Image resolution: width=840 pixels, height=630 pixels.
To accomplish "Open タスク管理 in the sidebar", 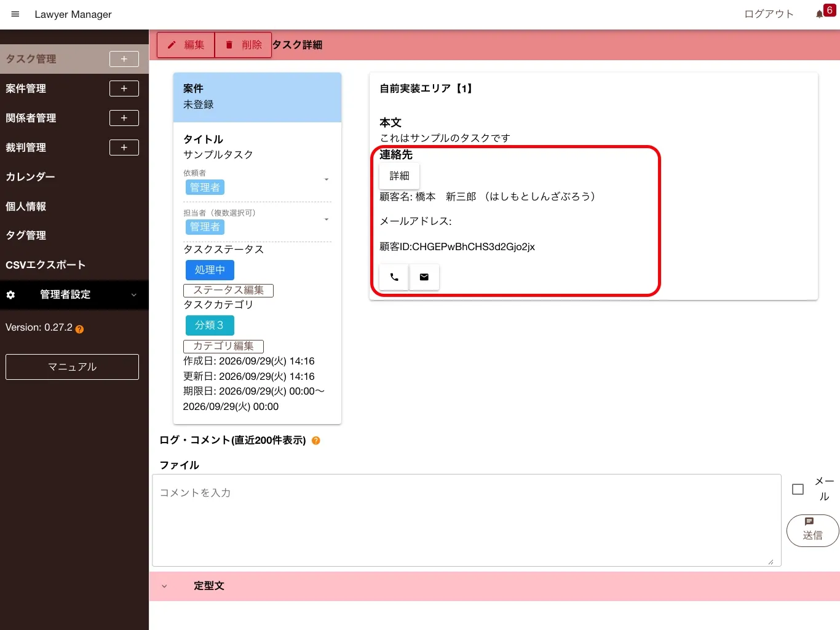I will [x=31, y=59].
